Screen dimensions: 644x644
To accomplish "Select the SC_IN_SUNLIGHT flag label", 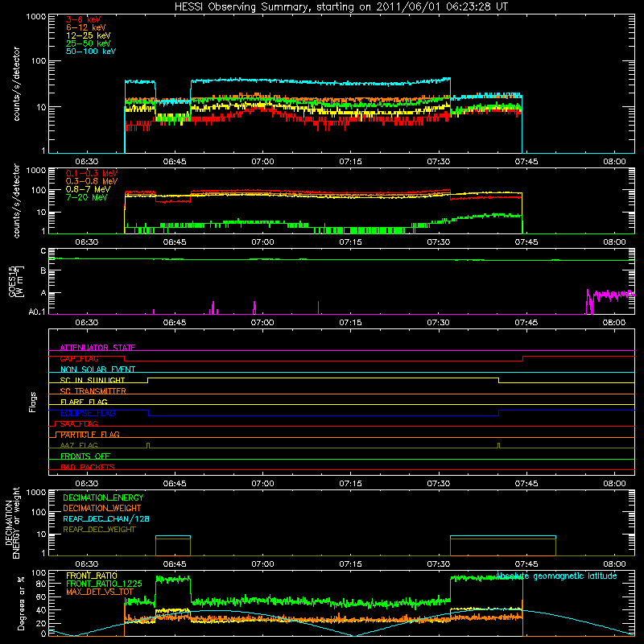I will [93, 380].
